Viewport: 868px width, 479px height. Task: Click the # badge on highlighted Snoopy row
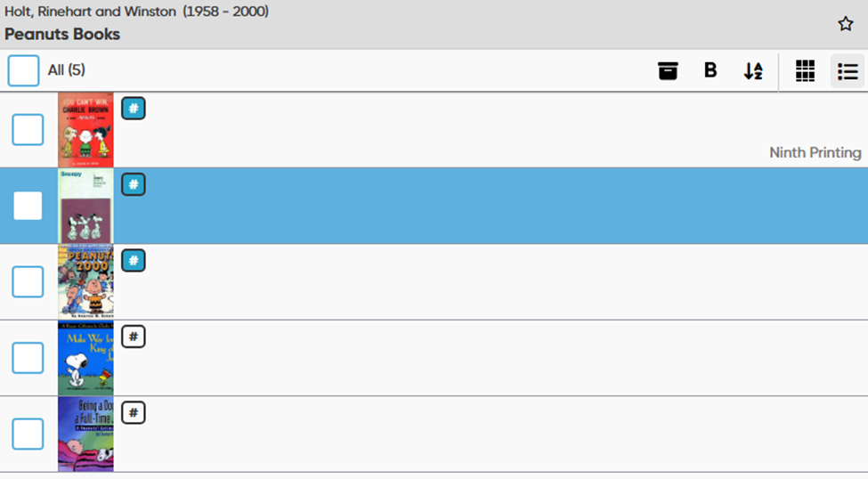pos(133,185)
